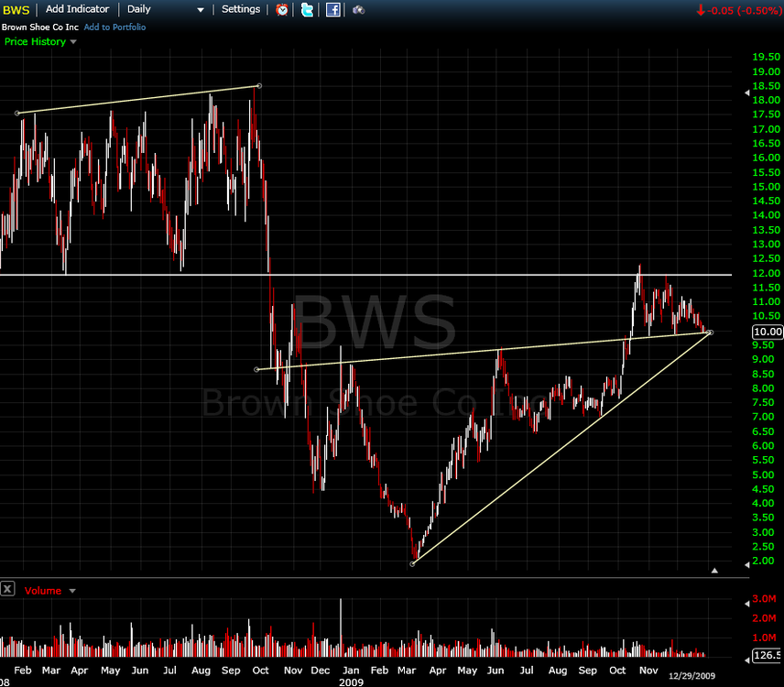
Task: Click the Add to Portfolio link
Action: click(114, 27)
